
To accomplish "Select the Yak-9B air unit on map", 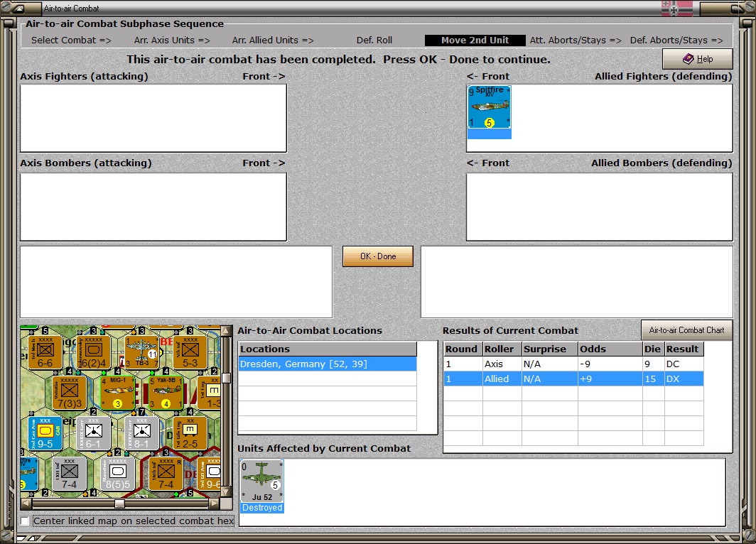I will 166,393.
